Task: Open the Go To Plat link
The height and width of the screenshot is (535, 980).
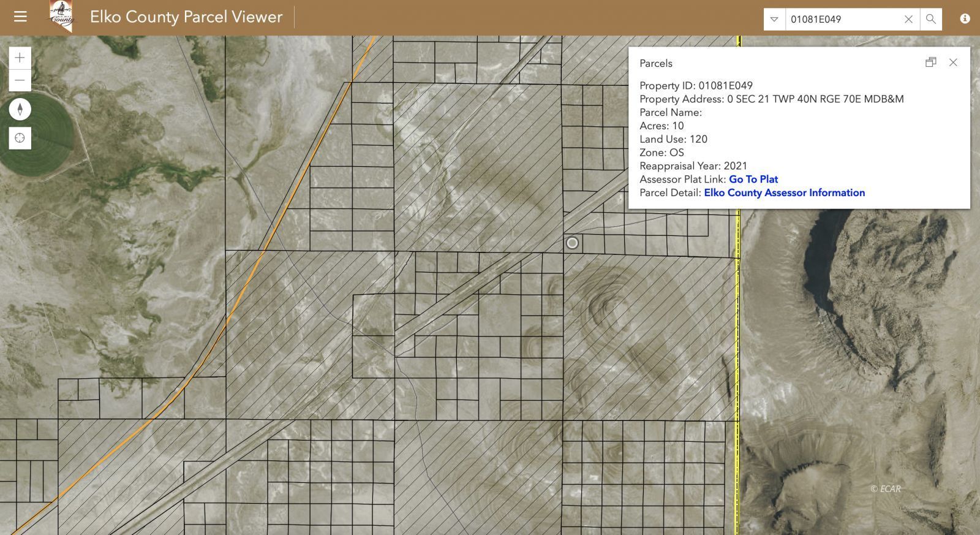Action: tap(753, 179)
